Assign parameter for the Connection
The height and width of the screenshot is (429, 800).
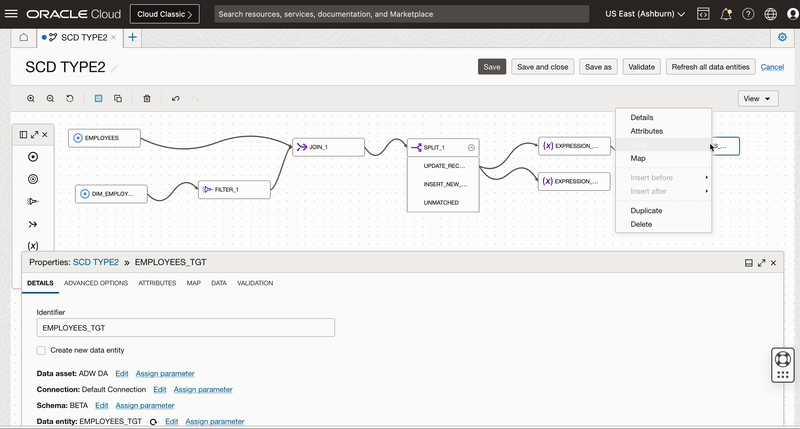(203, 390)
